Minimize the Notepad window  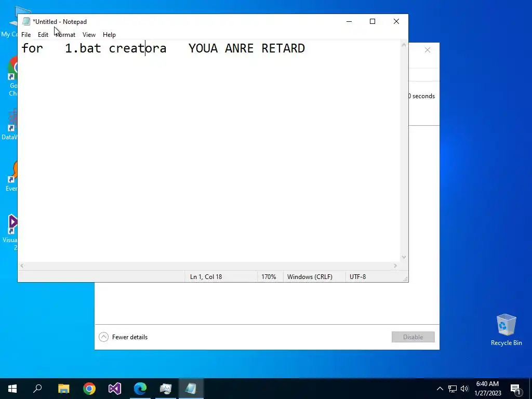pyautogui.click(x=349, y=21)
